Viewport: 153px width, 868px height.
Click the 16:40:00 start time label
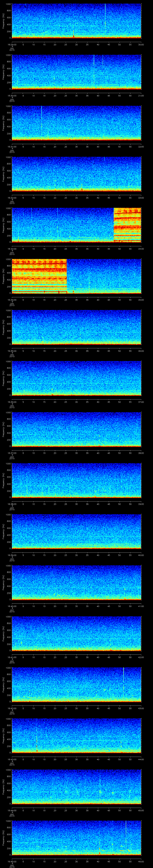coord(12,606)
